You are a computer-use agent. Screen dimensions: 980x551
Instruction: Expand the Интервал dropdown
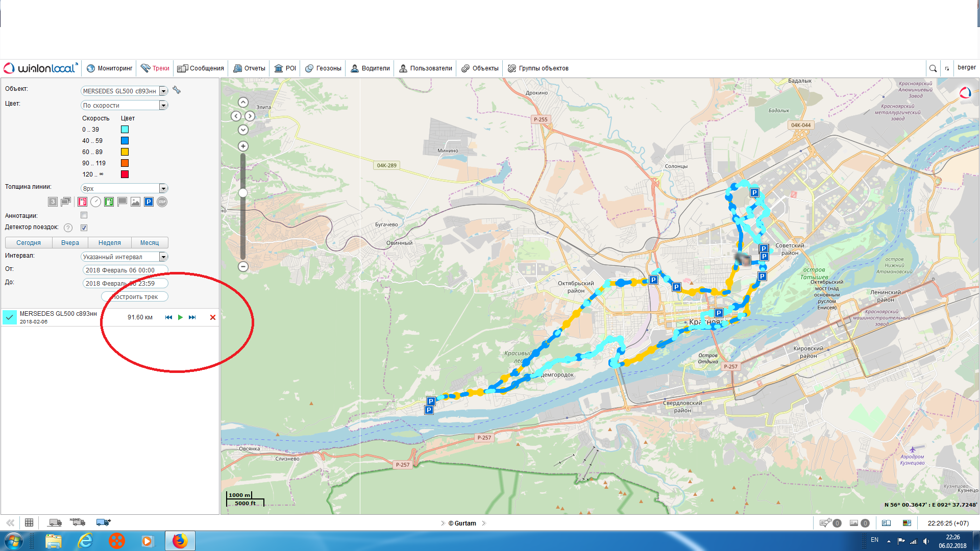tap(163, 257)
